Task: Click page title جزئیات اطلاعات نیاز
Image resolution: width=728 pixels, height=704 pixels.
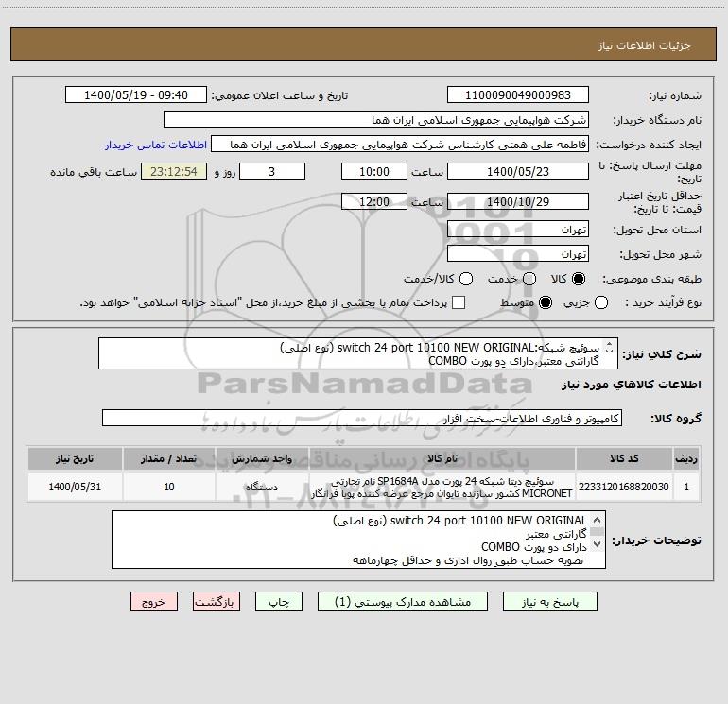Action: click(x=645, y=45)
